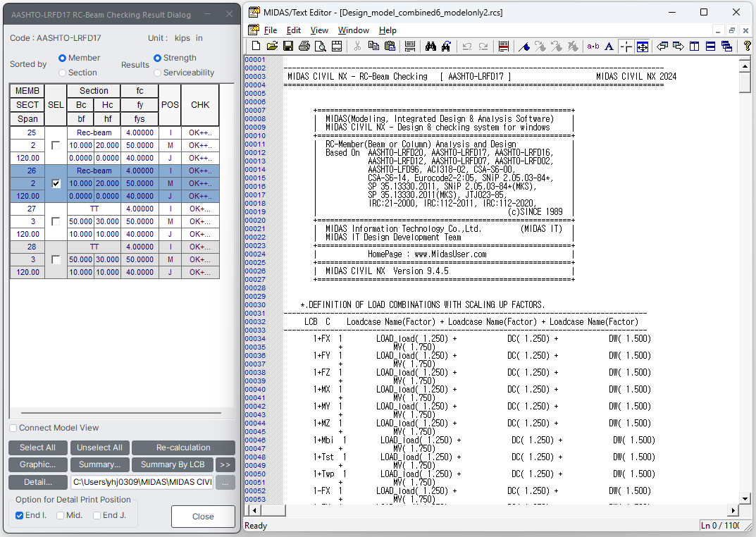Open help with question mark icon

tap(747, 47)
